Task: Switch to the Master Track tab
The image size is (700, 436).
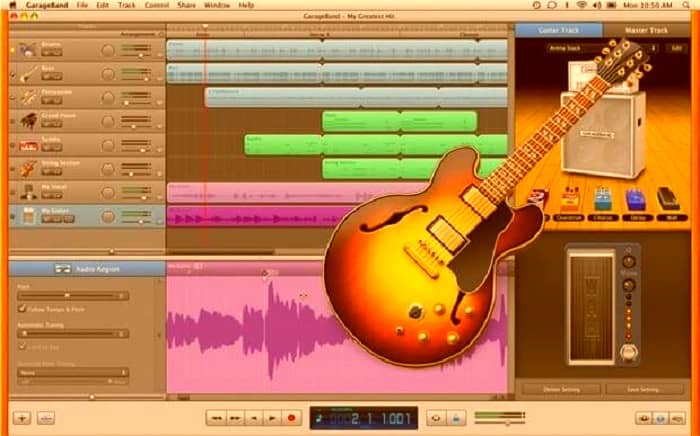Action: [x=646, y=30]
